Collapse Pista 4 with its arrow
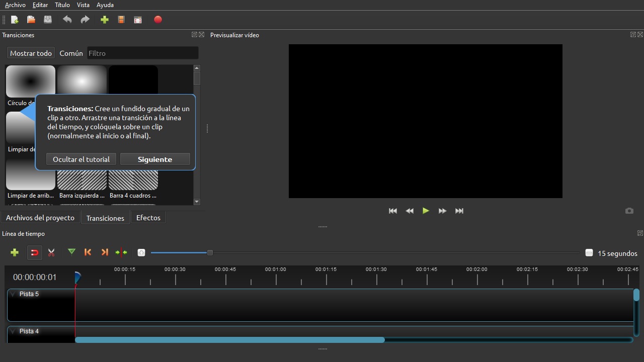Image resolution: width=644 pixels, height=362 pixels. point(13,331)
